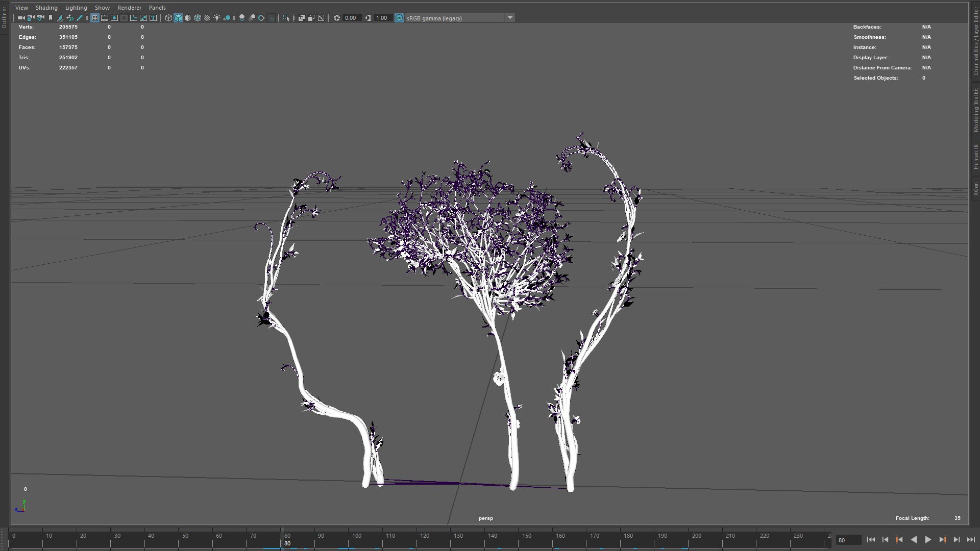Toggle Textured display mode

[207, 18]
